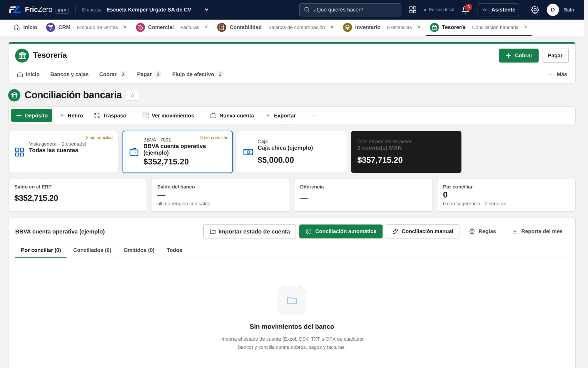Open the apps grid icon in top bar
This screenshot has width=588, height=368.
click(x=413, y=10)
